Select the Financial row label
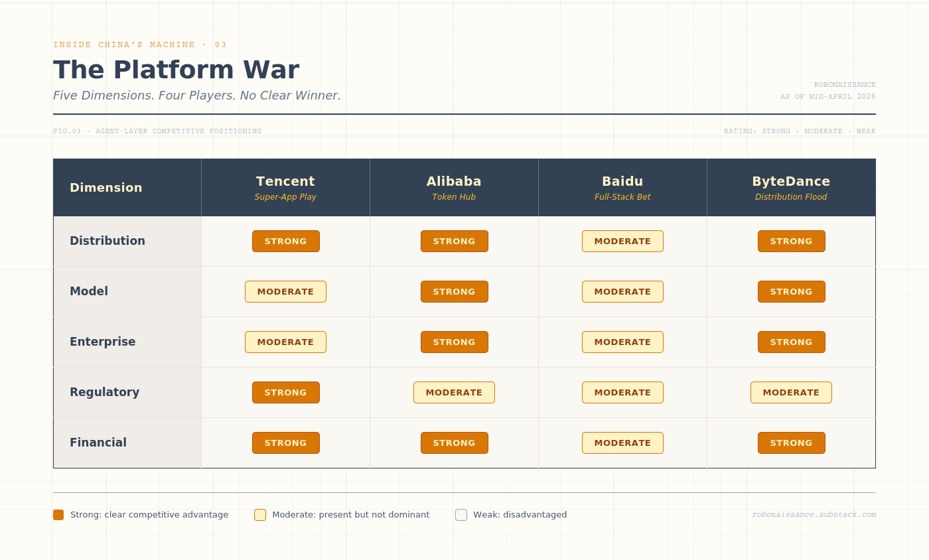Screen dimensions: 929x560 pyautogui.click(x=98, y=443)
